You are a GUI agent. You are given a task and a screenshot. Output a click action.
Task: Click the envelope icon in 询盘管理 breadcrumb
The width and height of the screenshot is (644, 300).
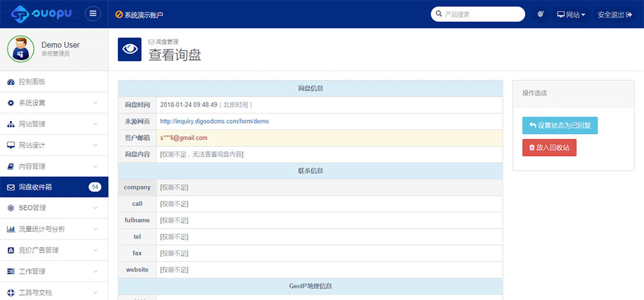coord(151,42)
